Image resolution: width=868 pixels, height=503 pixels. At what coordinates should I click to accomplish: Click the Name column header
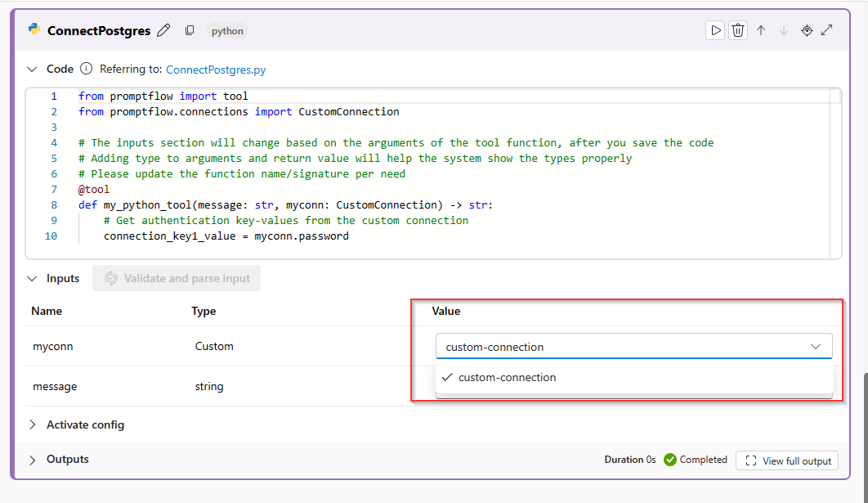[47, 312]
